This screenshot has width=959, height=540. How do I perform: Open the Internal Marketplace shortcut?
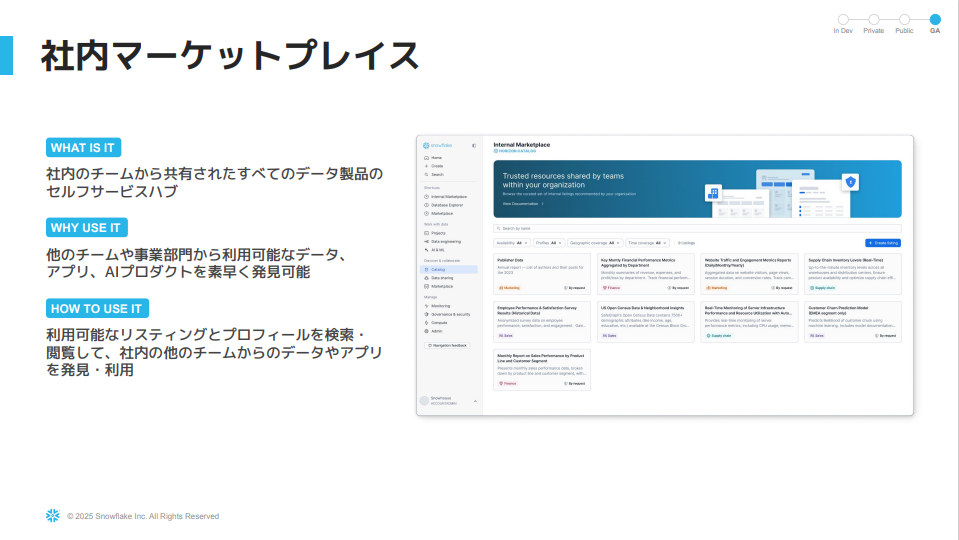(x=445, y=197)
